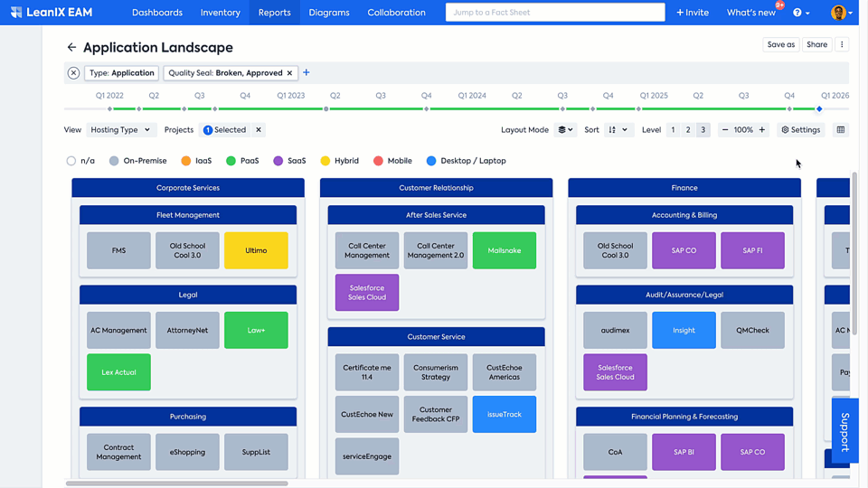Toggle the On-Premise legend item
The image size is (868, 488).
tap(137, 161)
